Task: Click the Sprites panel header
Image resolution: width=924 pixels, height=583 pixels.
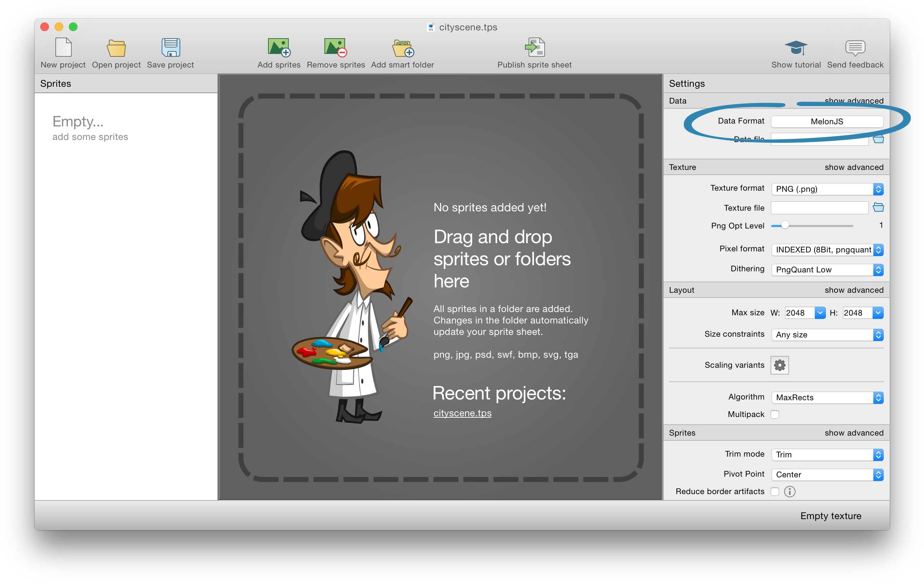Action: coord(126,83)
